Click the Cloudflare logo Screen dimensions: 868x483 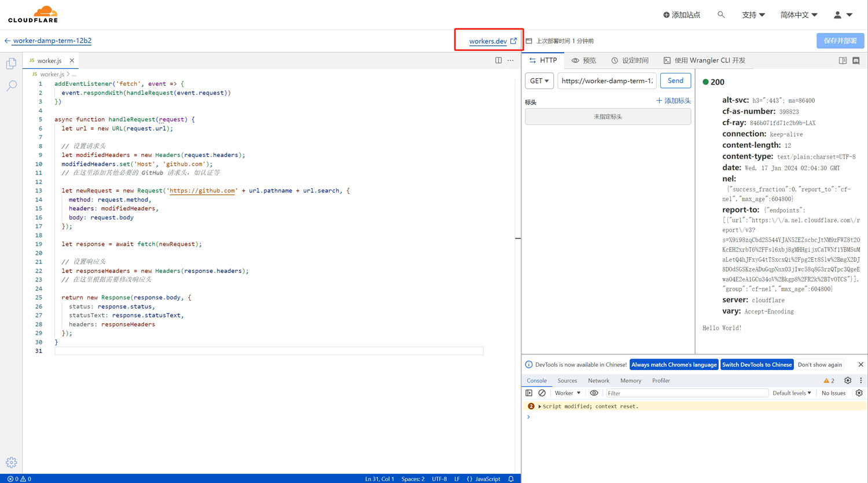pos(33,14)
